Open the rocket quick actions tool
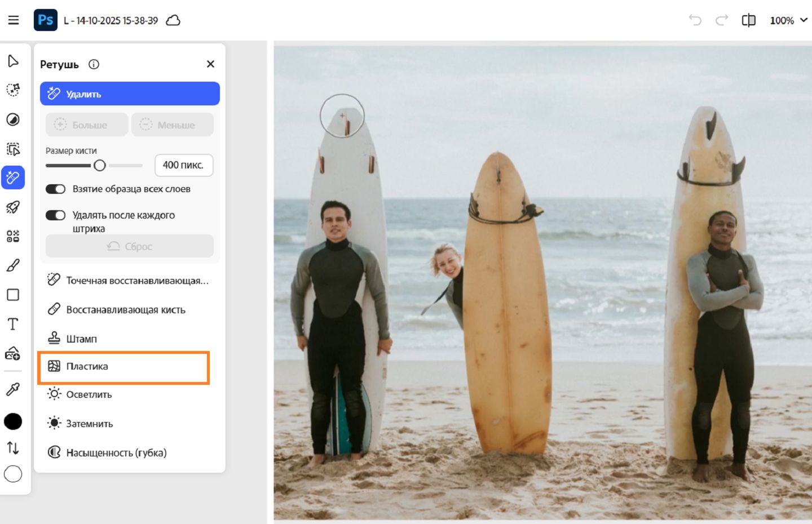The height and width of the screenshot is (524, 812). tap(13, 207)
